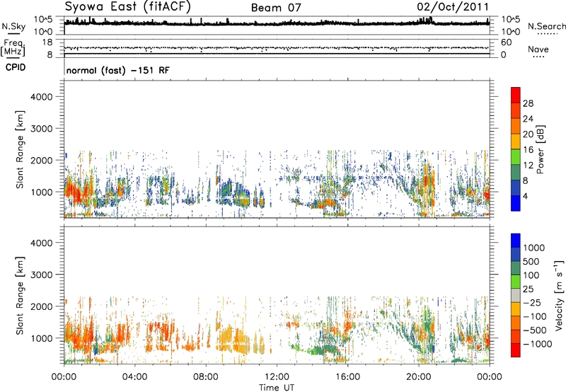
Task: Click the "4000" tick of the power panel
Action: tap(41, 97)
